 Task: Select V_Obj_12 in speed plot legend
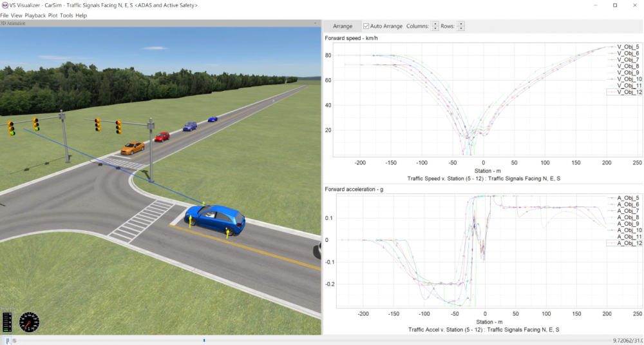pyautogui.click(x=629, y=92)
